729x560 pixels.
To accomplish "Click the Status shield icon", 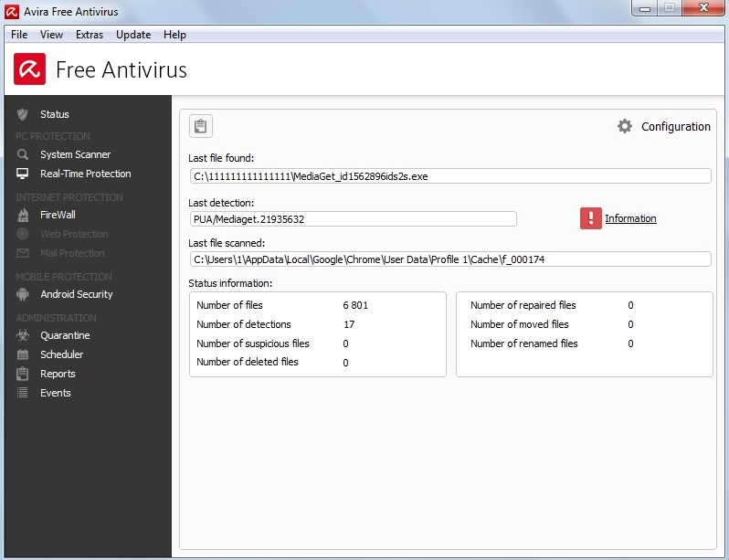I will 22,114.
